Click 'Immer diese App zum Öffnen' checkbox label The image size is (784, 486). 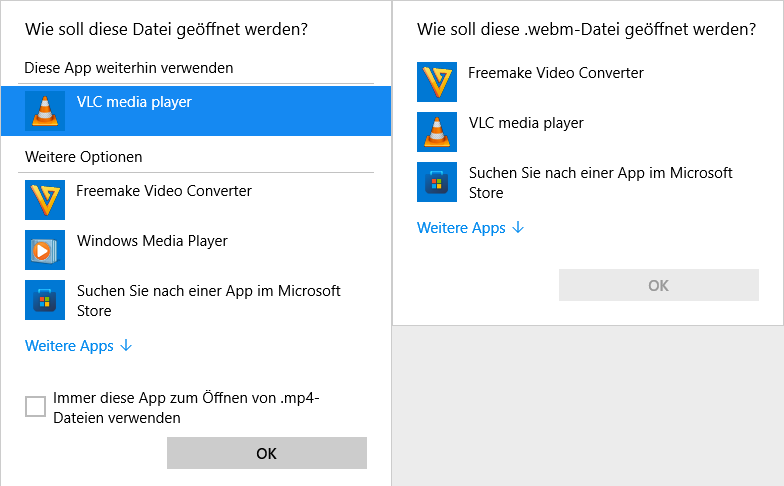(x=186, y=408)
